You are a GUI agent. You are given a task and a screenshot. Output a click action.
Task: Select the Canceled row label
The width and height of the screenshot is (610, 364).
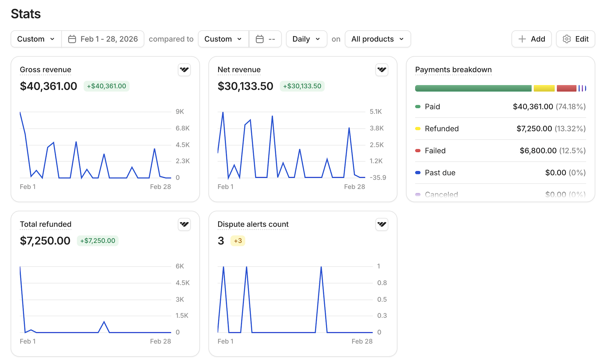[x=441, y=194]
